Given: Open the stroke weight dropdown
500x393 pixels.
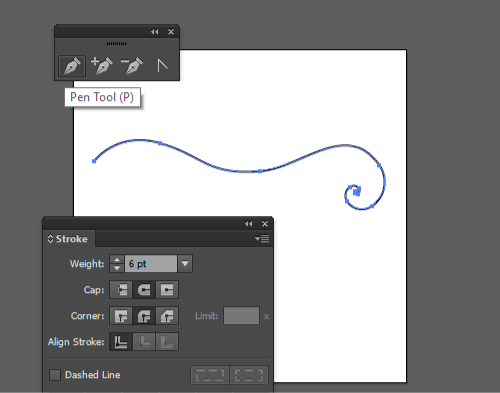Looking at the screenshot, I should tap(185, 264).
